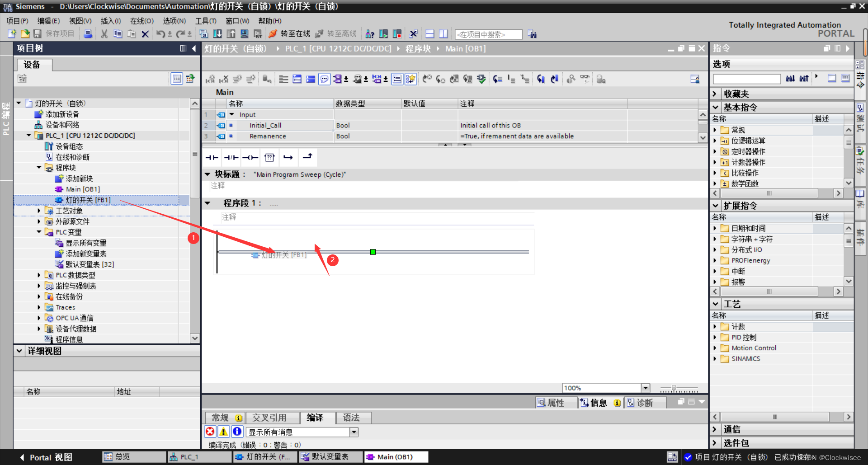Click the accessible devices icon
868x465 pixels.
[370, 34]
